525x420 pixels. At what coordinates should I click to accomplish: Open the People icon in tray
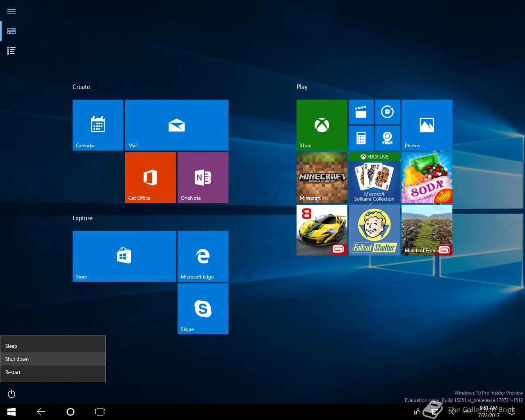(x=417, y=412)
